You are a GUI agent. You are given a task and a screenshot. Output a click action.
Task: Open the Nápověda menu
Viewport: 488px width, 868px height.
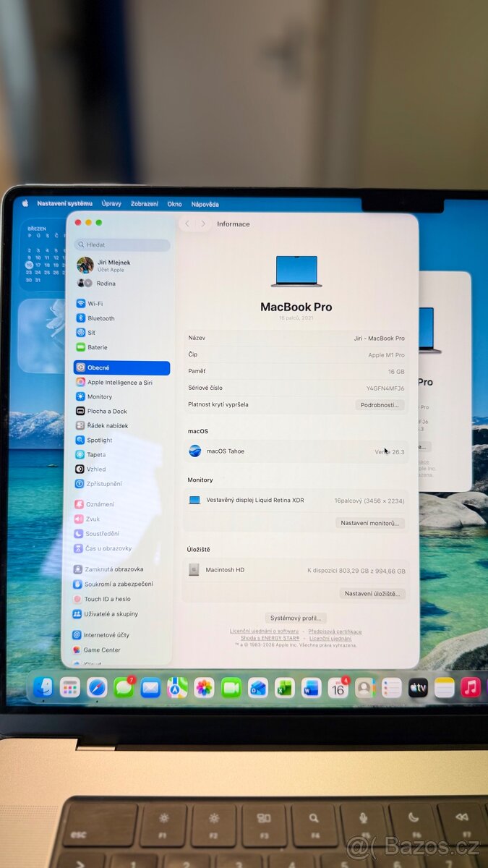205,204
